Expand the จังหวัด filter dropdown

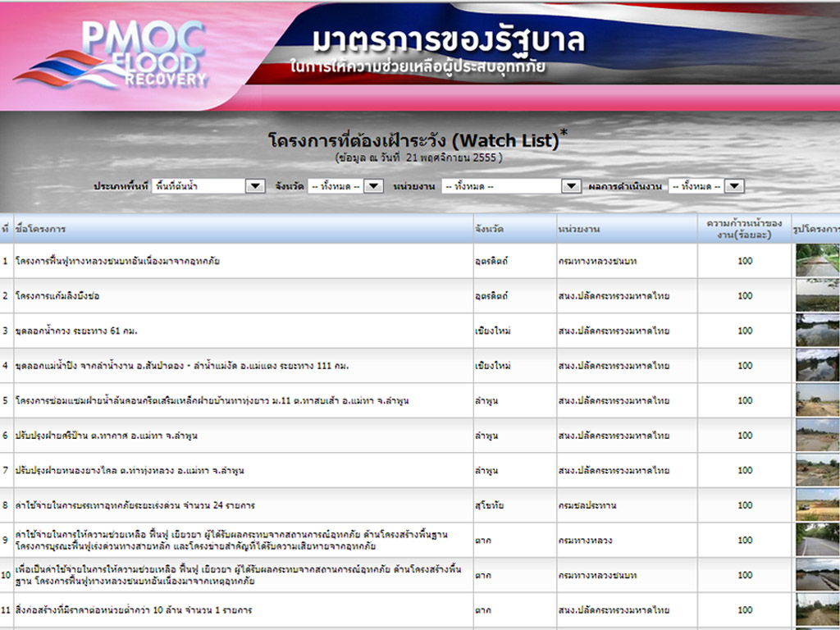345,186
